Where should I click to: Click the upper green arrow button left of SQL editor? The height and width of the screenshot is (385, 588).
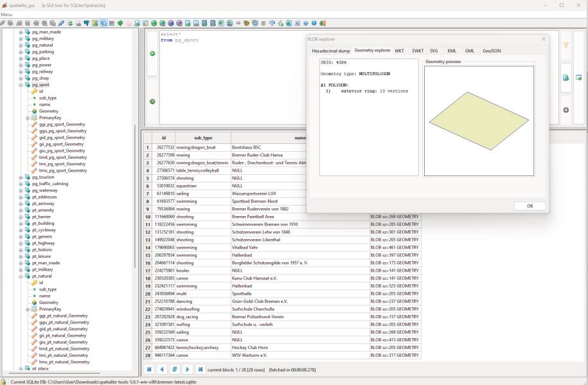[153, 53]
